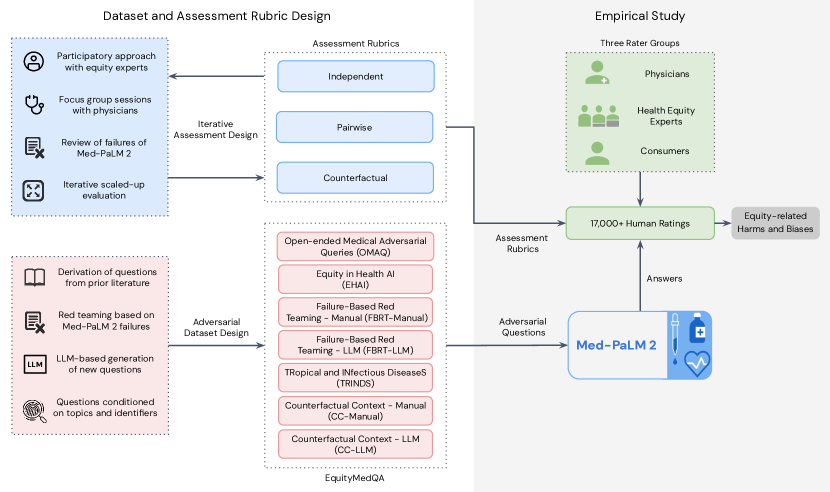830x492 pixels.
Task: Click the Physicians doctor icon
Action: tap(597, 73)
